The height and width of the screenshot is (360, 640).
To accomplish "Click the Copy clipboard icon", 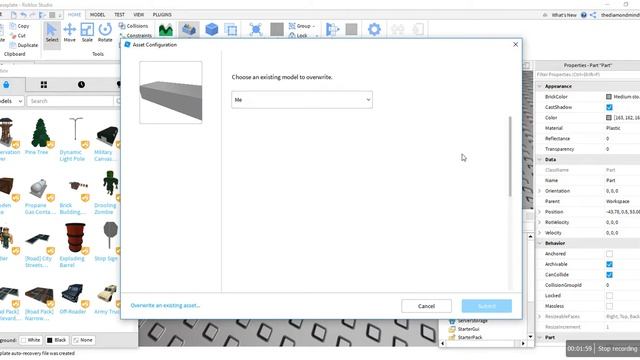I will [x=13, y=26].
